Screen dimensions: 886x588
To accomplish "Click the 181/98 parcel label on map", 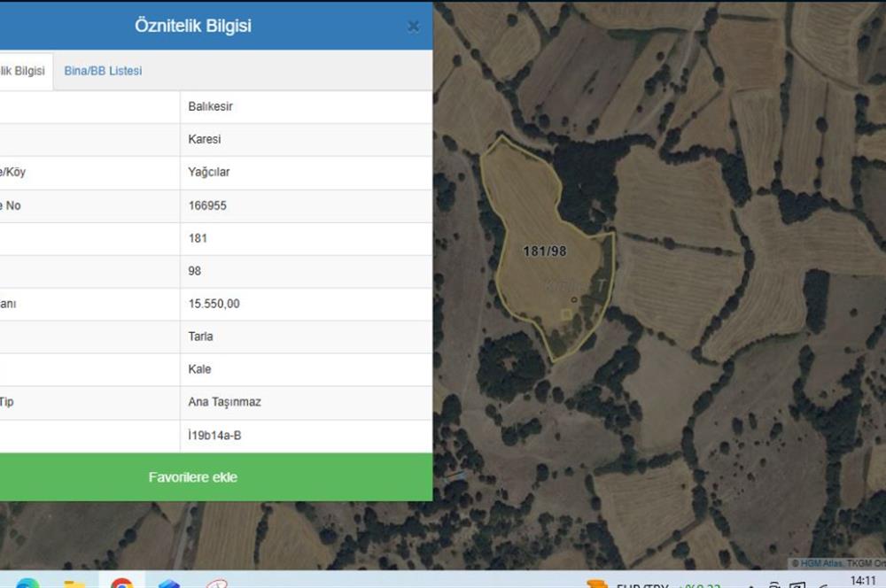I will click(x=544, y=251).
